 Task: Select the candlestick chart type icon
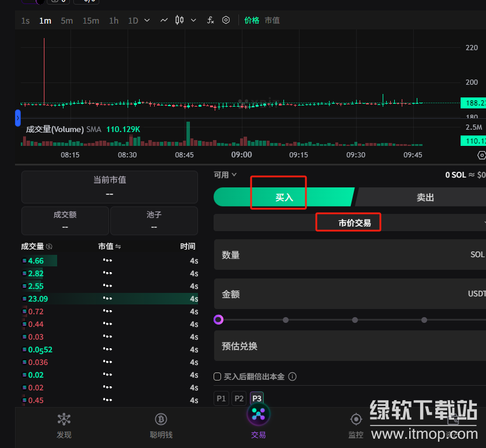click(180, 20)
